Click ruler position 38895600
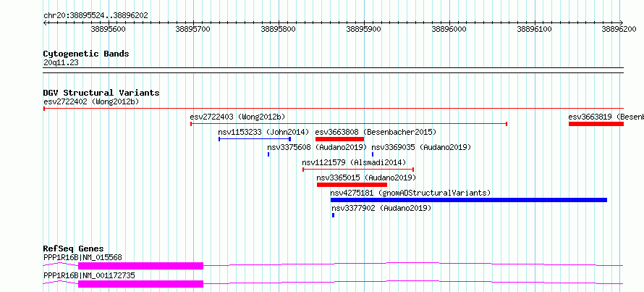 point(109,29)
